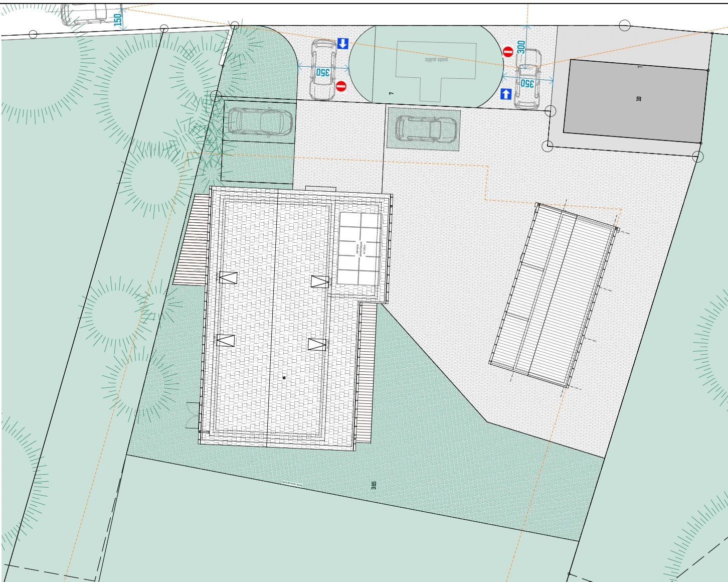The height and width of the screenshot is (582, 728).
Task: Click the parcel number 385 label
Action: 374,485
